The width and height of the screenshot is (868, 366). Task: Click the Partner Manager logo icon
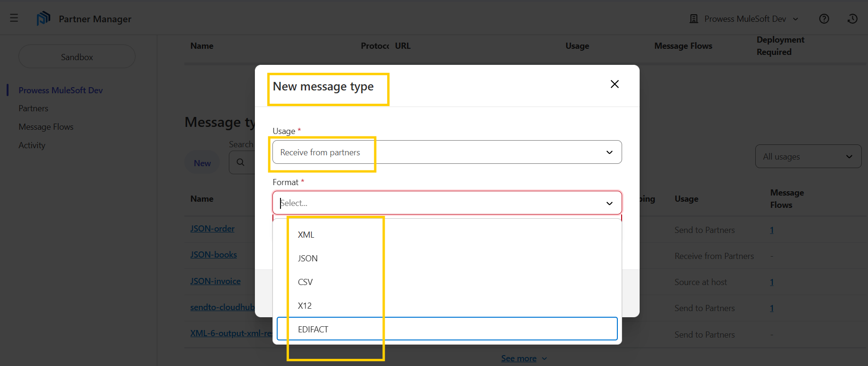click(x=43, y=18)
